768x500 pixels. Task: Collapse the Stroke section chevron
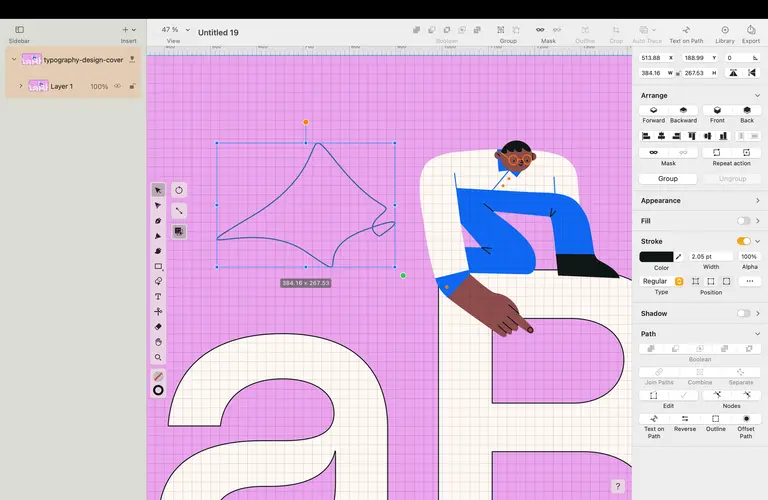pyautogui.click(x=757, y=241)
